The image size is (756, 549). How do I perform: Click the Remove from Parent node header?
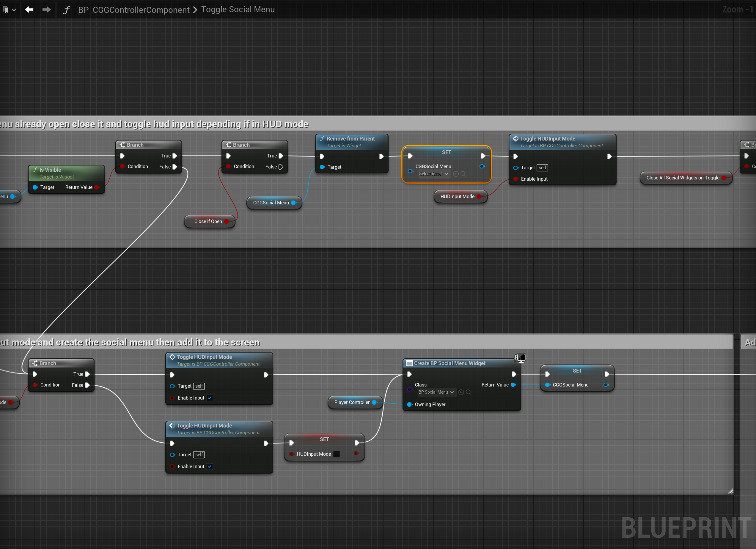click(350, 138)
